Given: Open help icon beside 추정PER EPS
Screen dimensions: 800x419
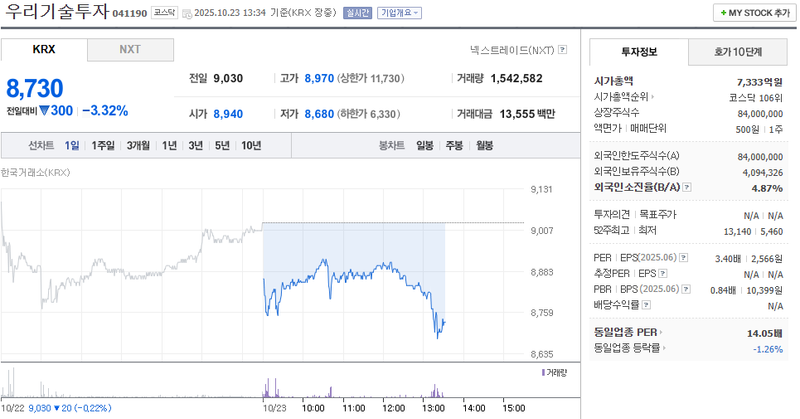Looking at the screenshot, I should 663,274.
